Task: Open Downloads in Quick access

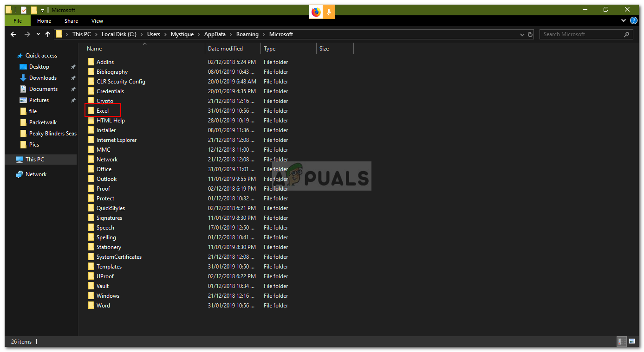Action: click(43, 78)
